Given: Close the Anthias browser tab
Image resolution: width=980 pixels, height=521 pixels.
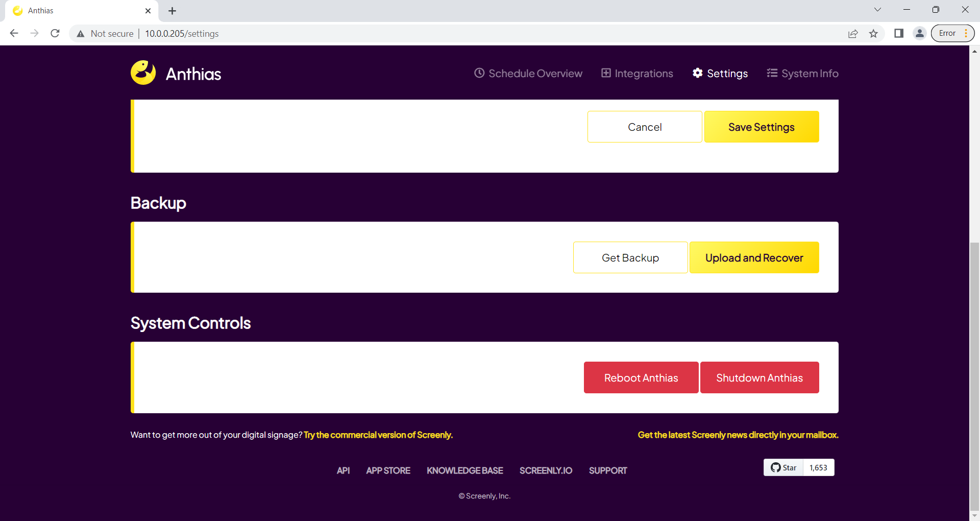Looking at the screenshot, I should [x=148, y=11].
